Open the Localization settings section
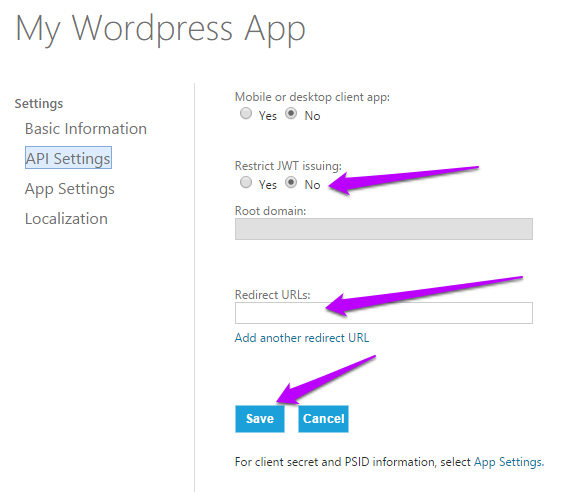582x492 pixels. [66, 219]
